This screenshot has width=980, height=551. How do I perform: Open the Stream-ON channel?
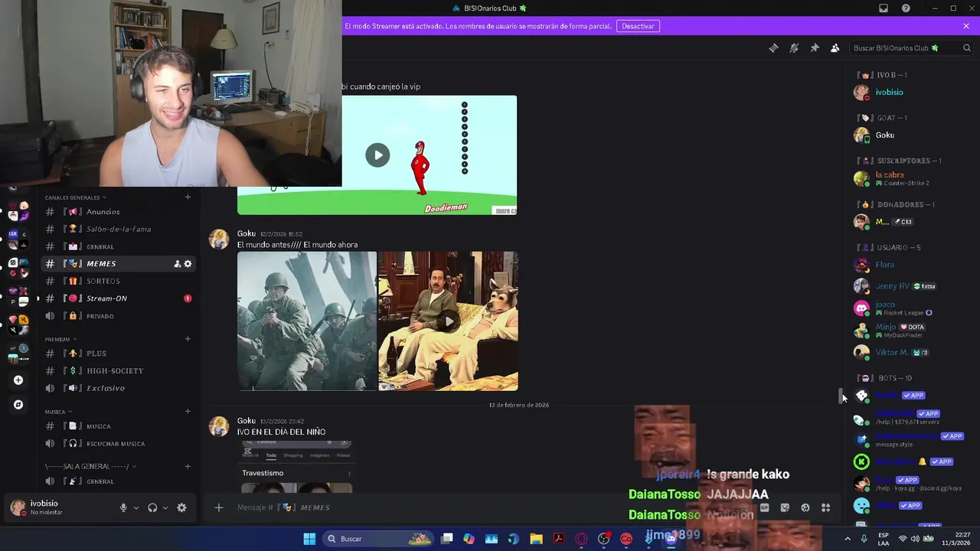tap(118, 298)
